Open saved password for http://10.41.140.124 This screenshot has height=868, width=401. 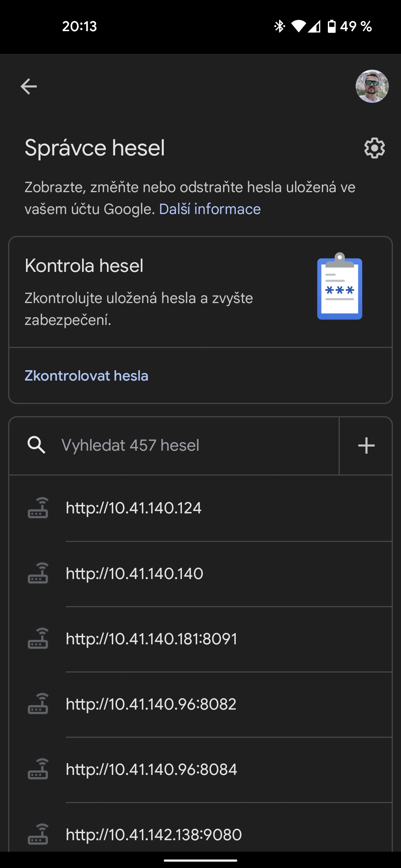(134, 508)
